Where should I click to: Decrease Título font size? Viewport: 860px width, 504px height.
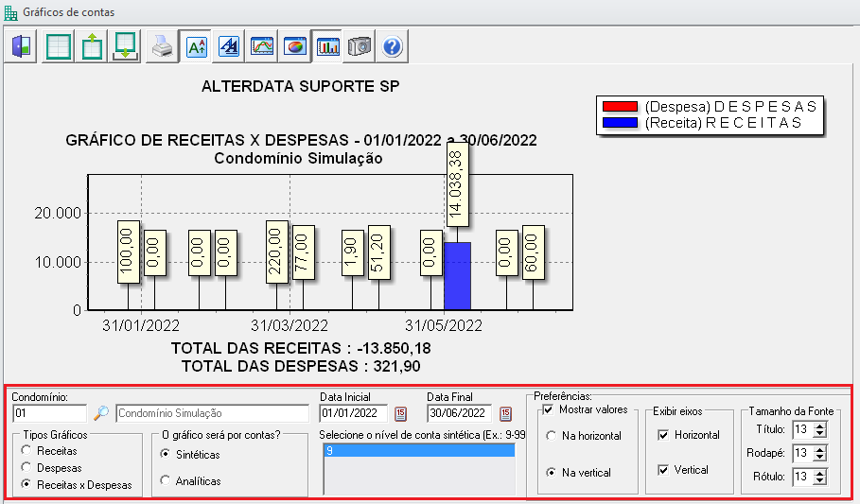click(x=820, y=433)
